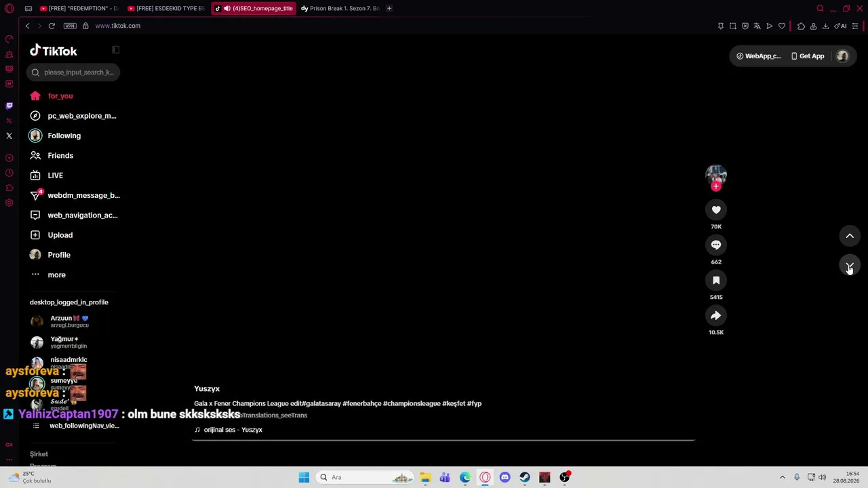Screen dimensions: 868x488
Task: Open the taskbar weather widget
Action: tap(30, 477)
